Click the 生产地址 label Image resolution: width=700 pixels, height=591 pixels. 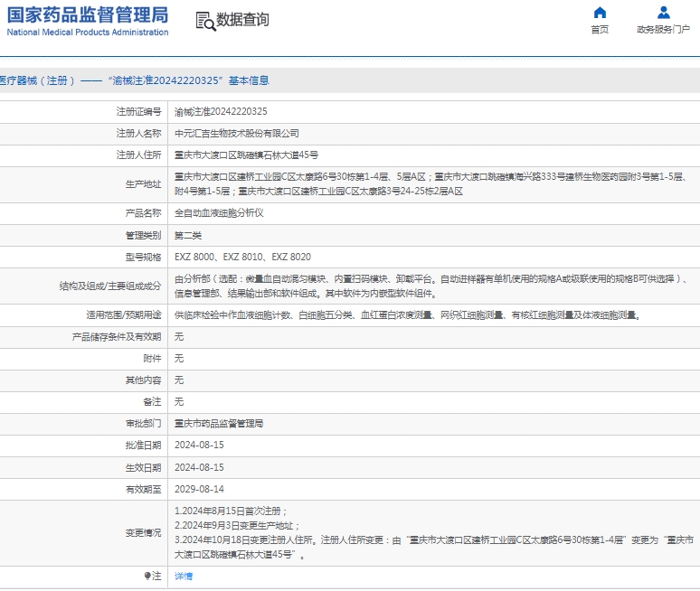[x=143, y=184]
